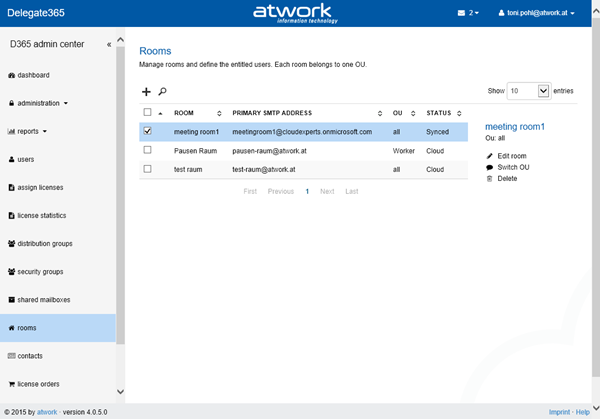The width and height of the screenshot is (600, 419).
Task: Expand the administration menu in sidebar
Action: (x=42, y=103)
